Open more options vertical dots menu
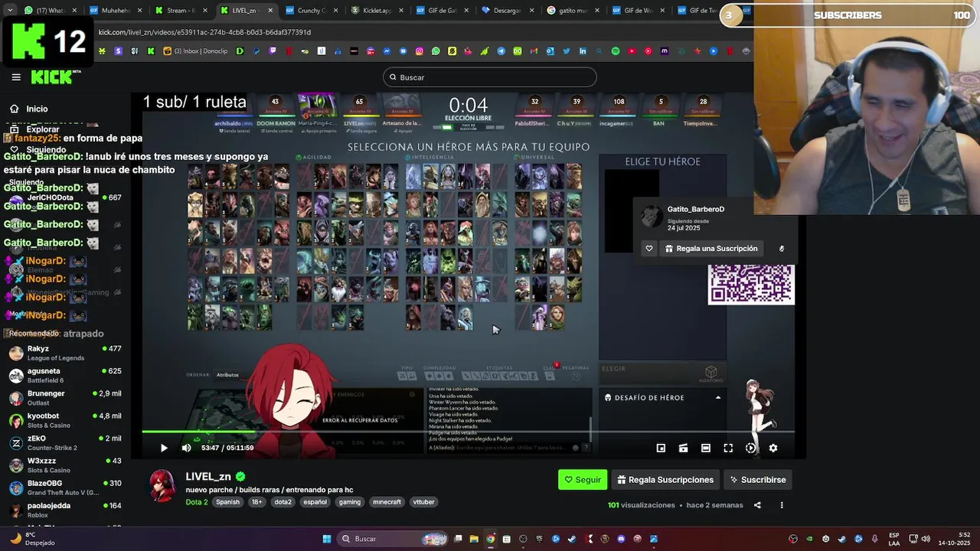Image resolution: width=980 pixels, height=551 pixels. 782,505
